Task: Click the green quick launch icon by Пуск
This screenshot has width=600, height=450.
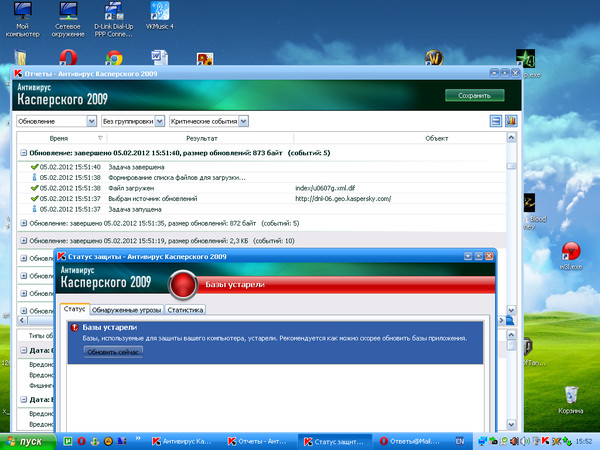Action: pos(68,441)
